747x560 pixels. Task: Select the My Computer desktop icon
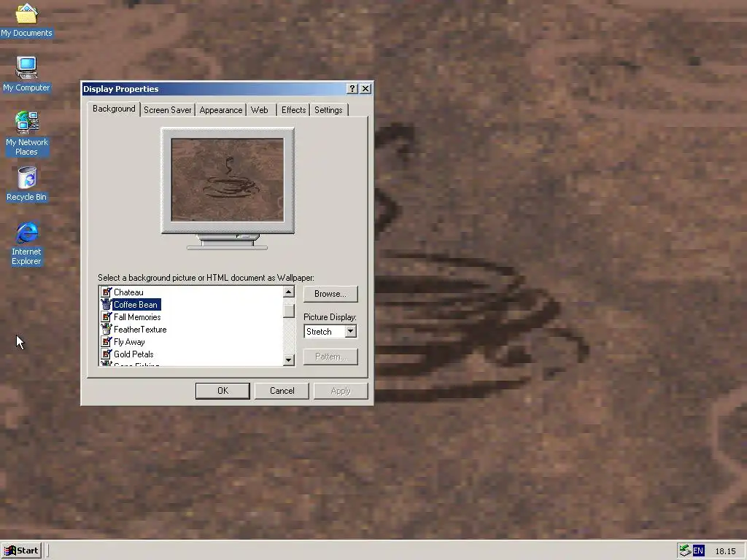(26, 74)
